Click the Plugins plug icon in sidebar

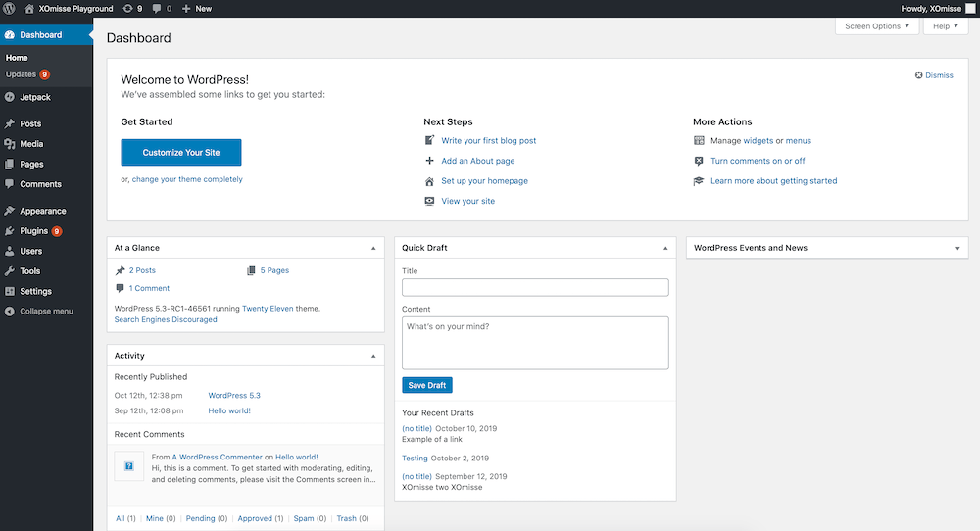coord(10,230)
